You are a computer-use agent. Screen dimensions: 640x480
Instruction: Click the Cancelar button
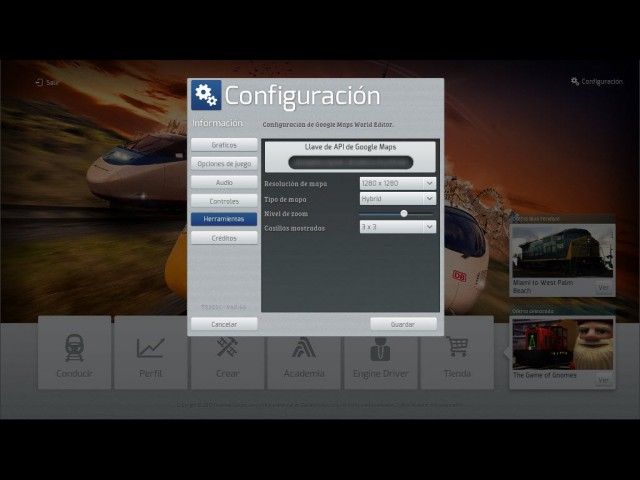(224, 325)
